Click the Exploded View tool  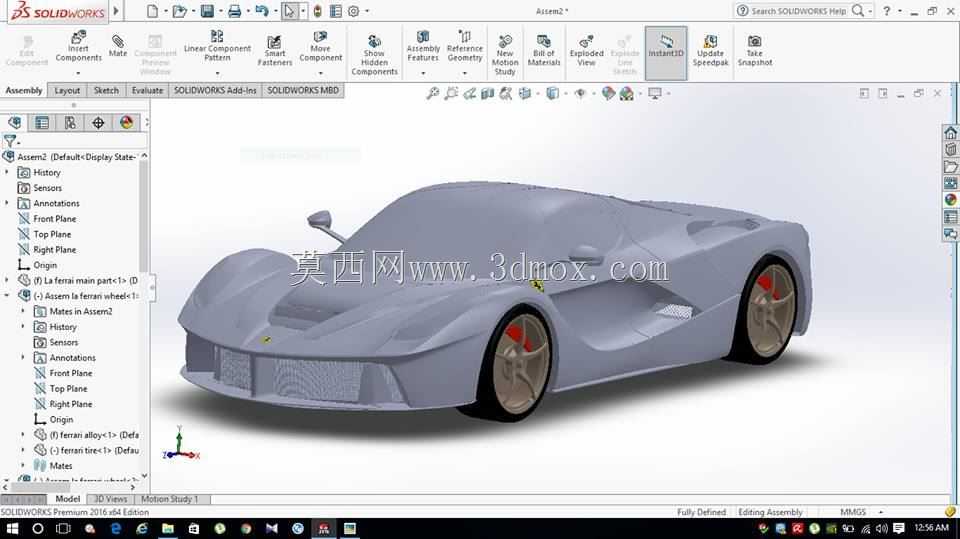coord(586,50)
